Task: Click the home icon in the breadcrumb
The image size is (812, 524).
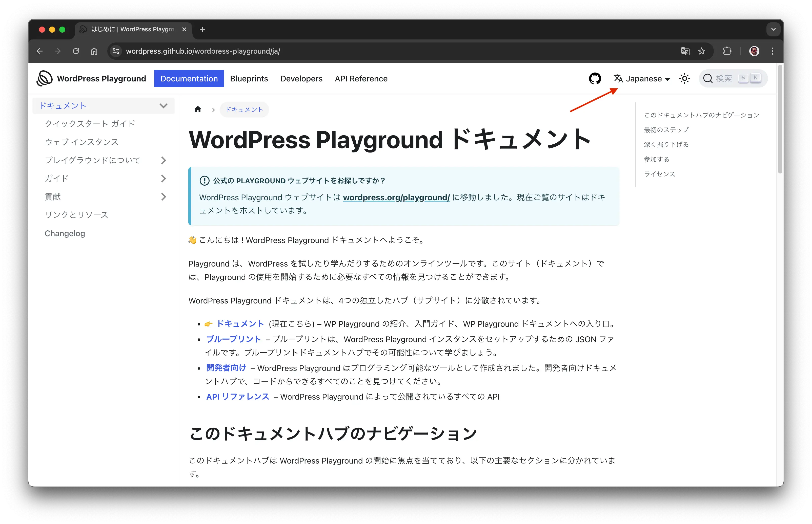Action: pos(198,109)
